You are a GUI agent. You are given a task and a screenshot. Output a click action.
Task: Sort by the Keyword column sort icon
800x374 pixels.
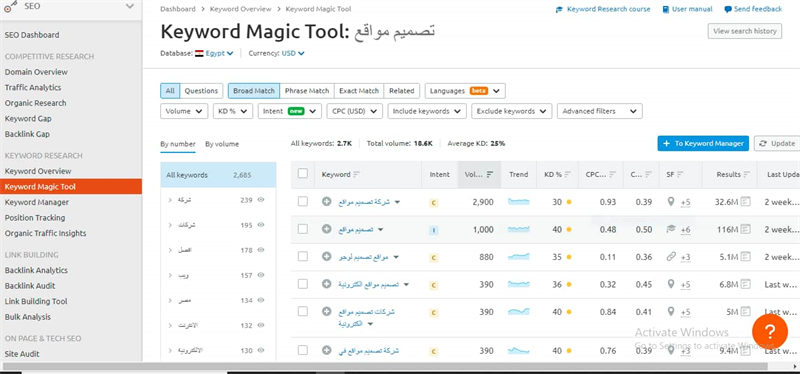coord(356,174)
